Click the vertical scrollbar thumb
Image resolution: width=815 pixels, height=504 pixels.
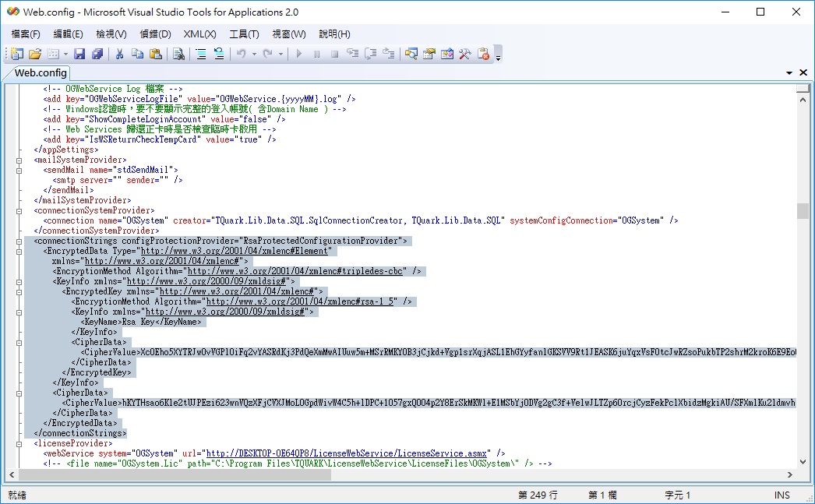click(x=803, y=211)
